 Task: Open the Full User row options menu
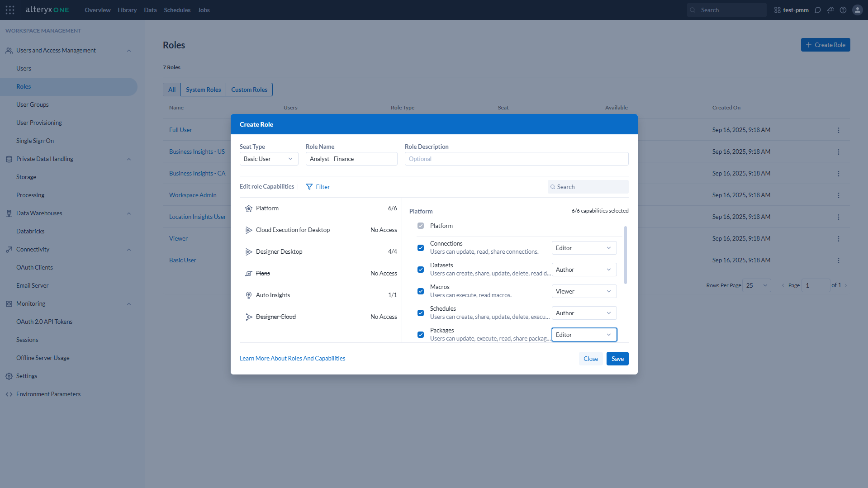pos(839,130)
